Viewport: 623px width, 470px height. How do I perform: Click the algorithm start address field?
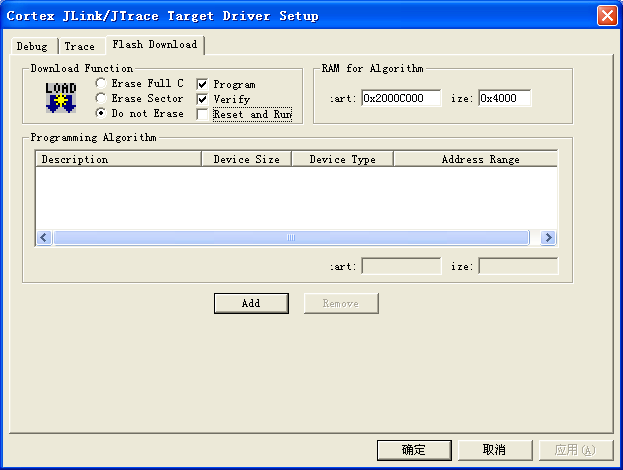coord(401,266)
